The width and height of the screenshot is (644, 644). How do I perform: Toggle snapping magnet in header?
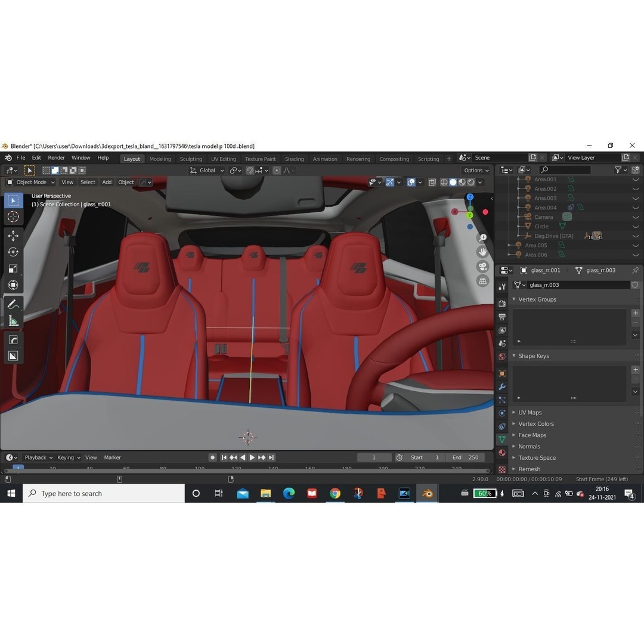(250, 170)
